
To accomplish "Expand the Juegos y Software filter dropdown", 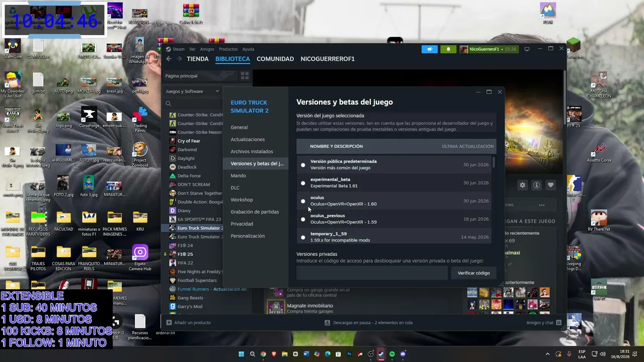I will click(193, 92).
